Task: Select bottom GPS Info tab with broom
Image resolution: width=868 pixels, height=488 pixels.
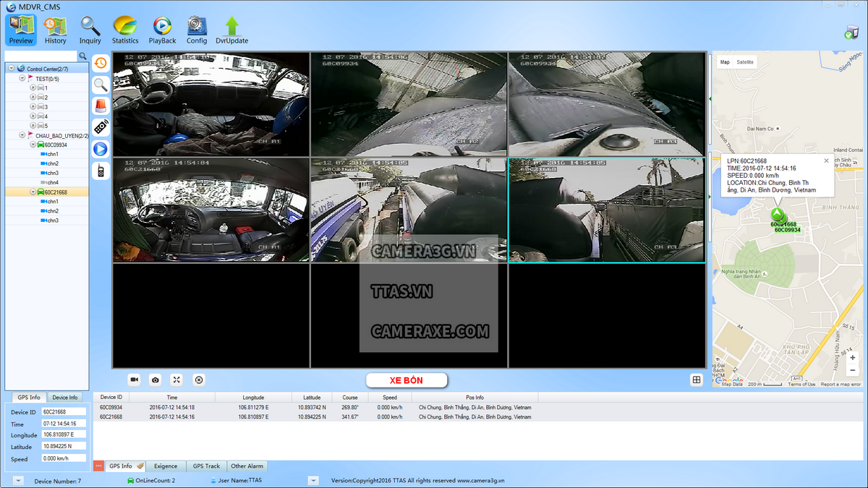Action: pyautogui.click(x=127, y=466)
